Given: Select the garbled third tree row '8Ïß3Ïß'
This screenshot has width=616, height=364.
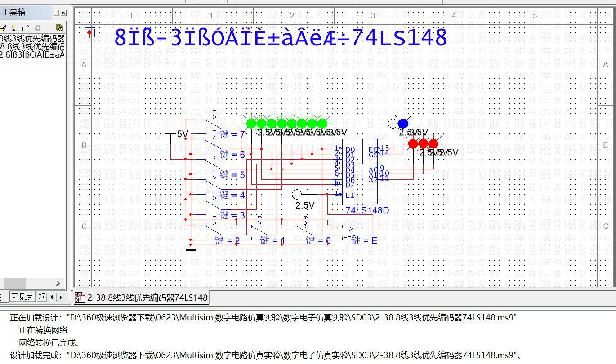Looking at the screenshot, I should tap(32, 55).
